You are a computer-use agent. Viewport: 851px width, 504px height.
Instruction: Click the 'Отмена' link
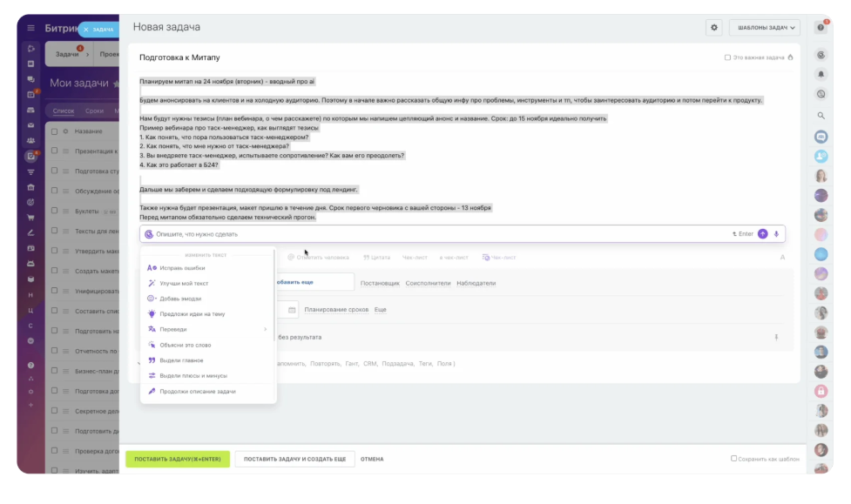coord(372,459)
